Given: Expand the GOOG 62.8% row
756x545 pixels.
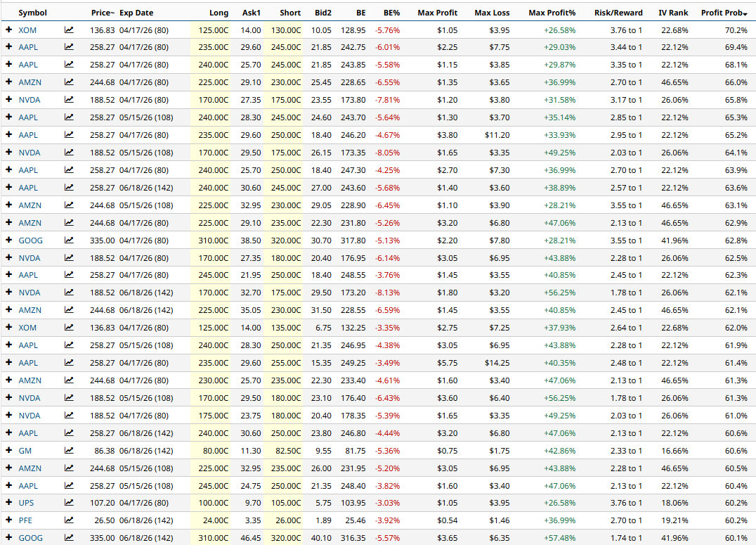Looking at the screenshot, I should click(8, 241).
